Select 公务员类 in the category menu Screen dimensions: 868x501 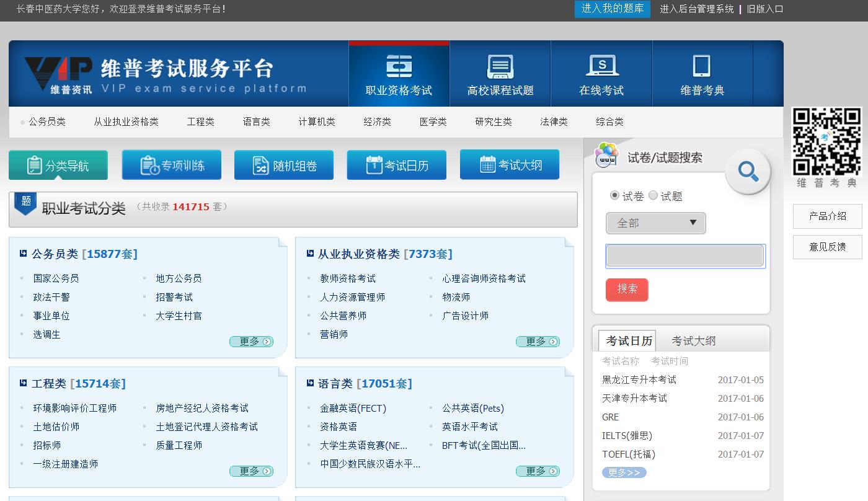[47, 122]
